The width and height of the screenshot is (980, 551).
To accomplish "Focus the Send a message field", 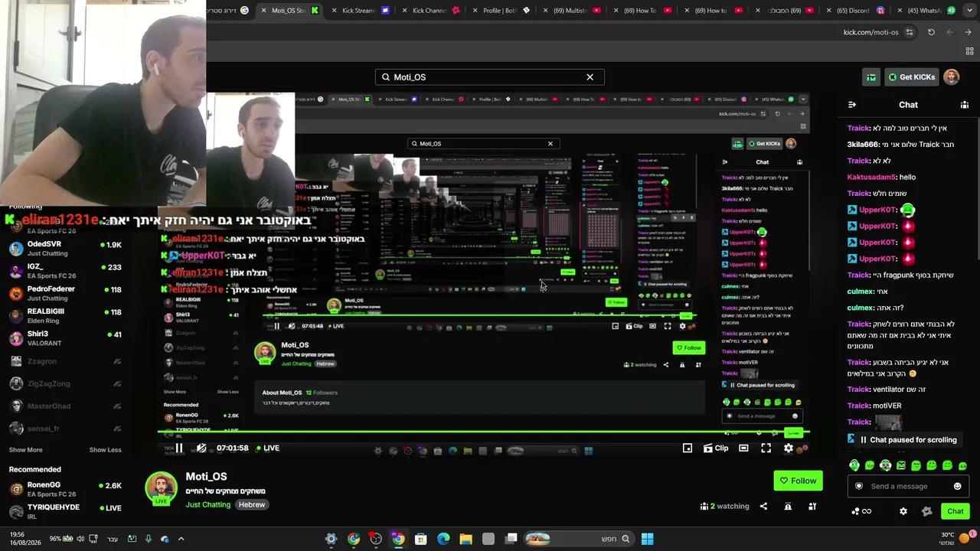I will (x=908, y=486).
